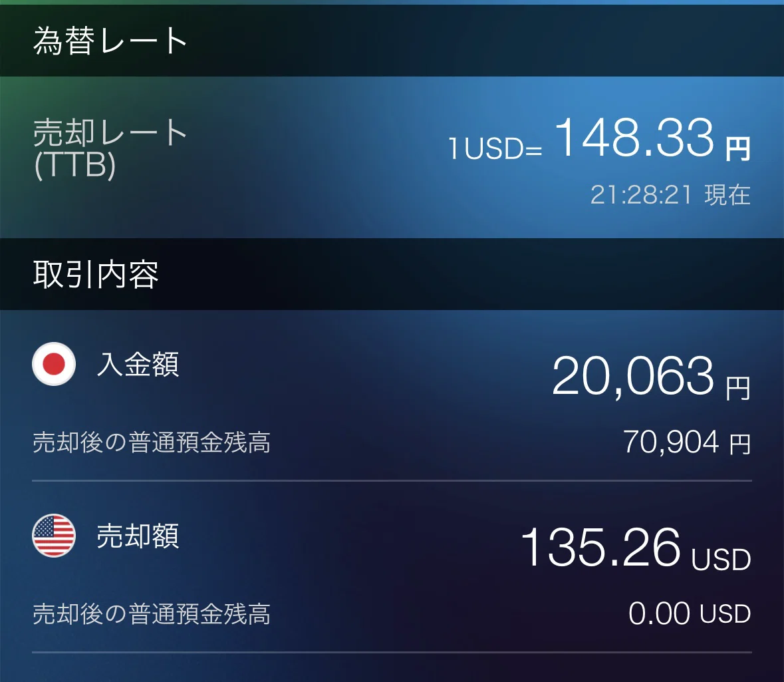Tap the 0.00 USD balance value

(x=690, y=613)
